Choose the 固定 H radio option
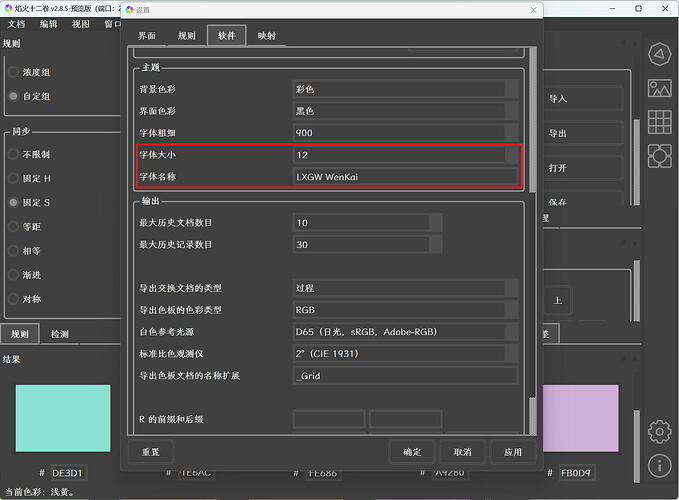 pyautogui.click(x=14, y=179)
